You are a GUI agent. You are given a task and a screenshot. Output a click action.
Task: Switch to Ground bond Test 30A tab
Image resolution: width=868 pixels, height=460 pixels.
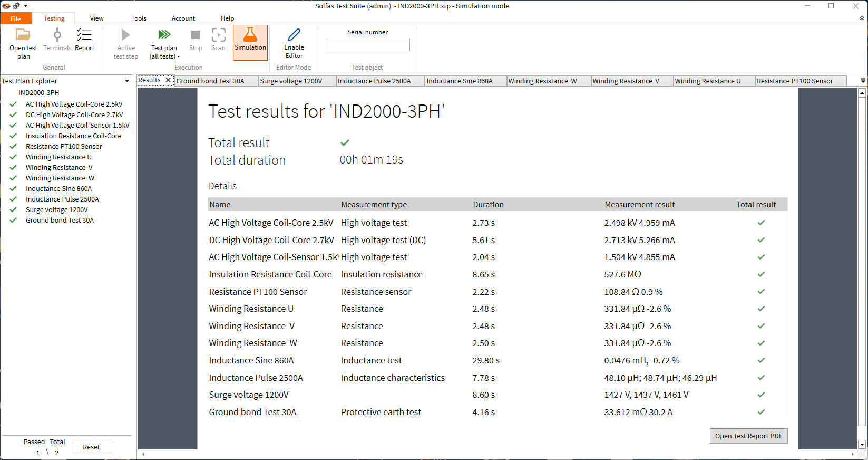(216, 81)
